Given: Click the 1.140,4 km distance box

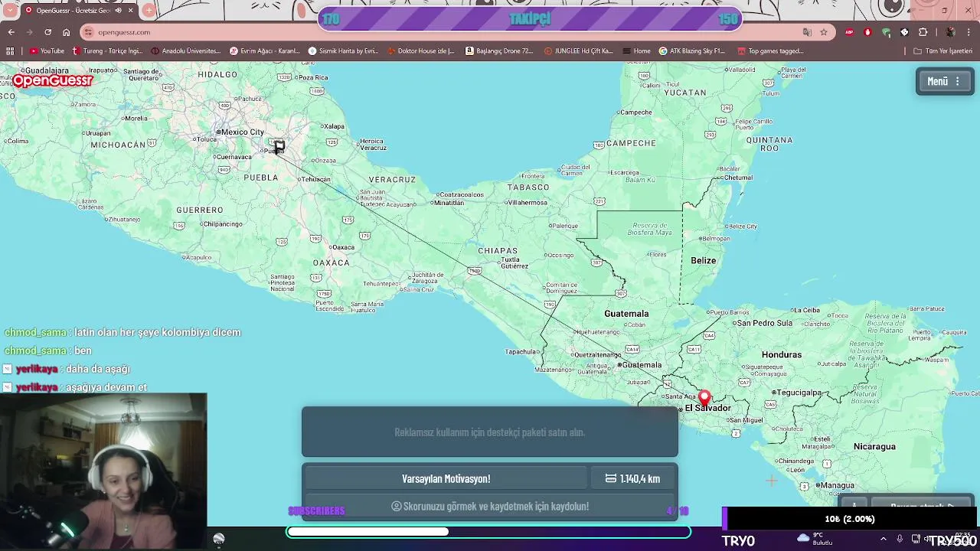Looking at the screenshot, I should 632,478.
